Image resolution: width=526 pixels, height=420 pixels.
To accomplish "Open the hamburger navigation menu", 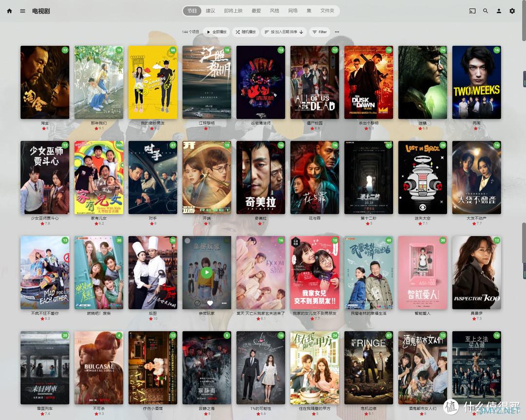I will coord(22,11).
